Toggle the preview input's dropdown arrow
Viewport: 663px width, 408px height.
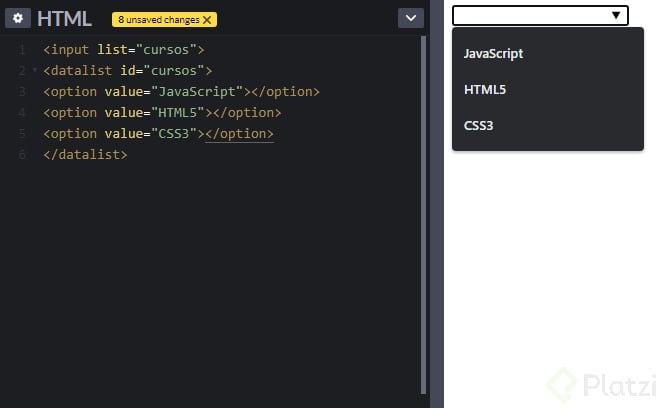[616, 15]
